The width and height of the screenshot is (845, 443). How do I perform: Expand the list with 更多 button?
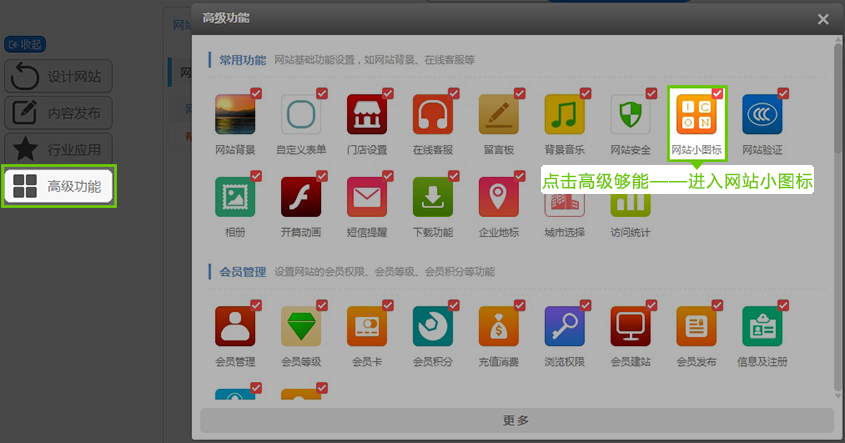tap(516, 421)
